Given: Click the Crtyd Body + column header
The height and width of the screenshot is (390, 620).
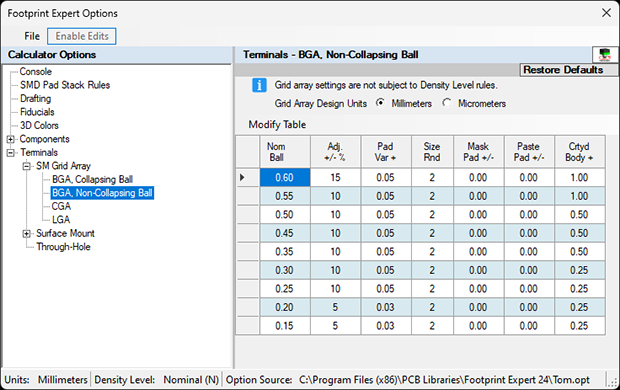Looking at the screenshot, I should [580, 152].
